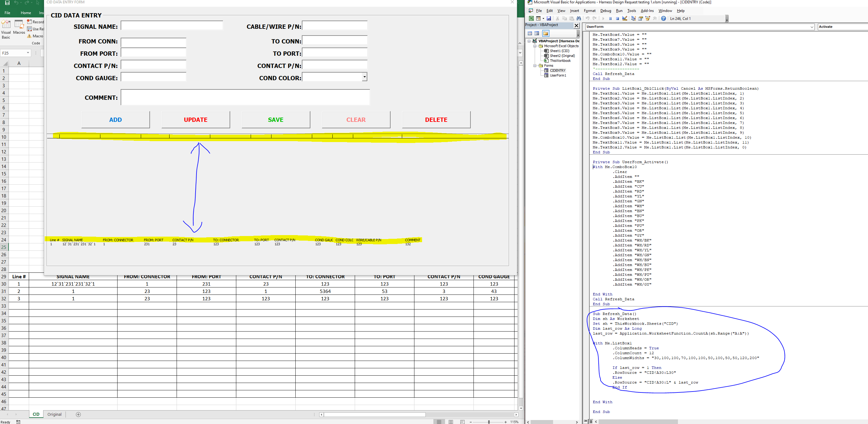Image resolution: width=868 pixels, height=424 pixels.
Task: Click the Excel save icon in title bar
Action: pos(7,3)
